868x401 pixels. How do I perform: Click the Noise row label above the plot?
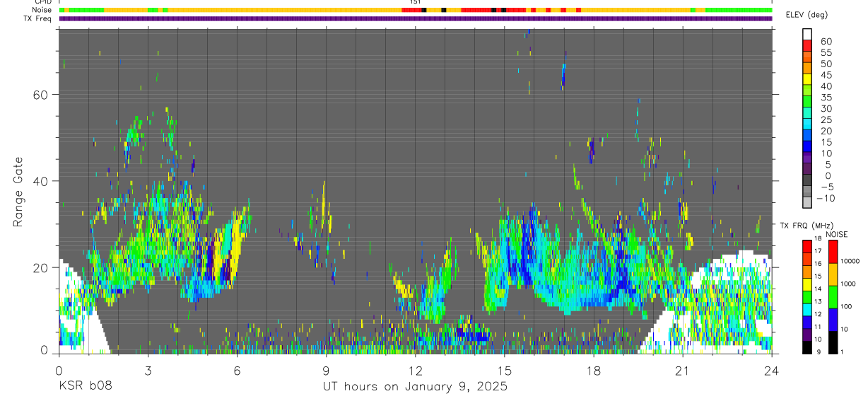click(43, 10)
